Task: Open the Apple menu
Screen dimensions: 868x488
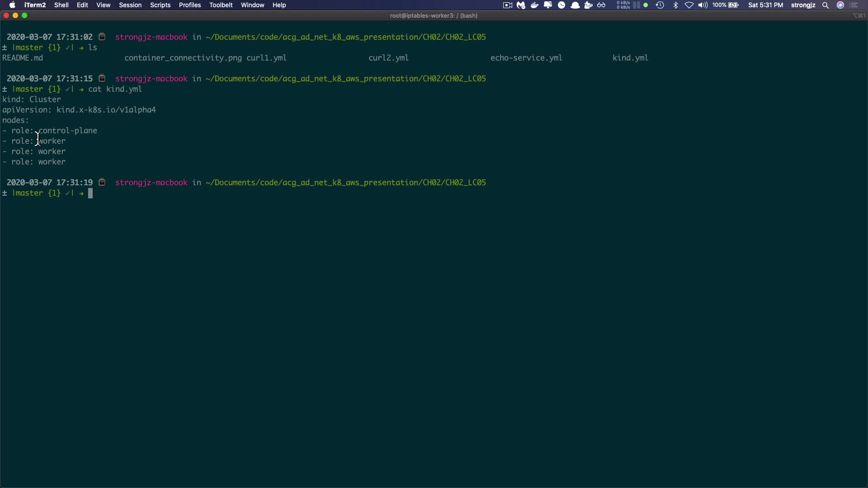Action: [x=12, y=5]
